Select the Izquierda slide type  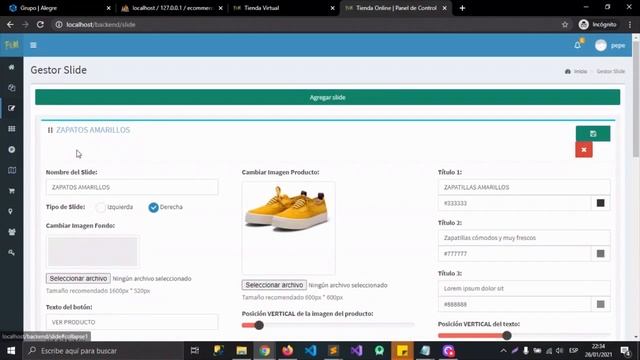(x=100, y=207)
